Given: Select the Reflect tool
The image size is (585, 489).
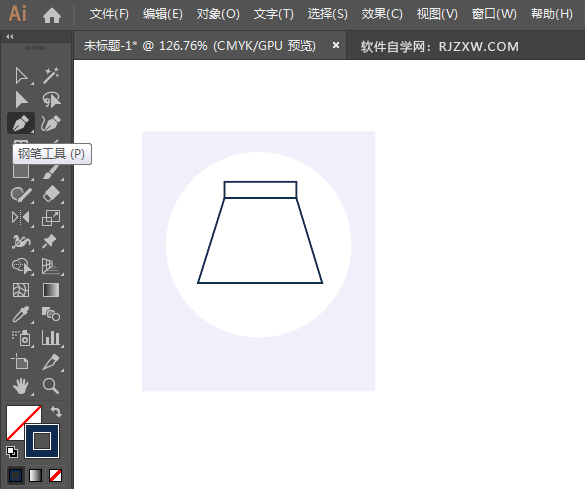Looking at the screenshot, I should tap(21, 217).
